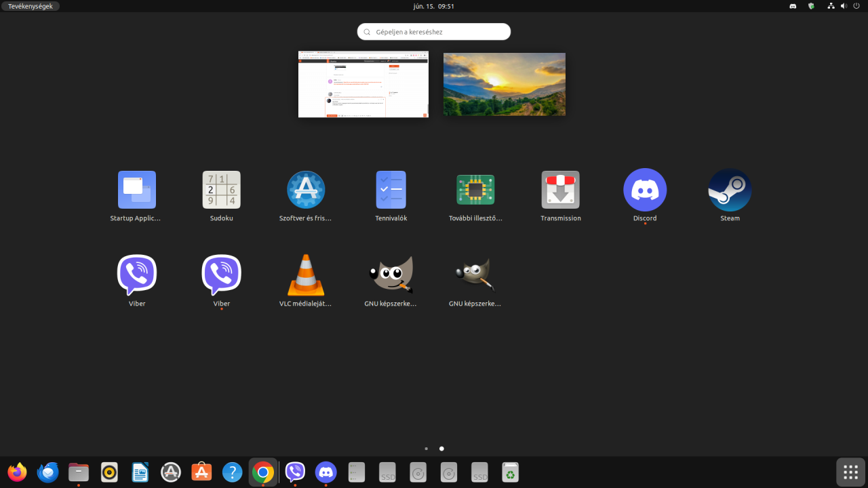The width and height of the screenshot is (868, 488).
Task: Open VLC media player
Action: (x=306, y=275)
